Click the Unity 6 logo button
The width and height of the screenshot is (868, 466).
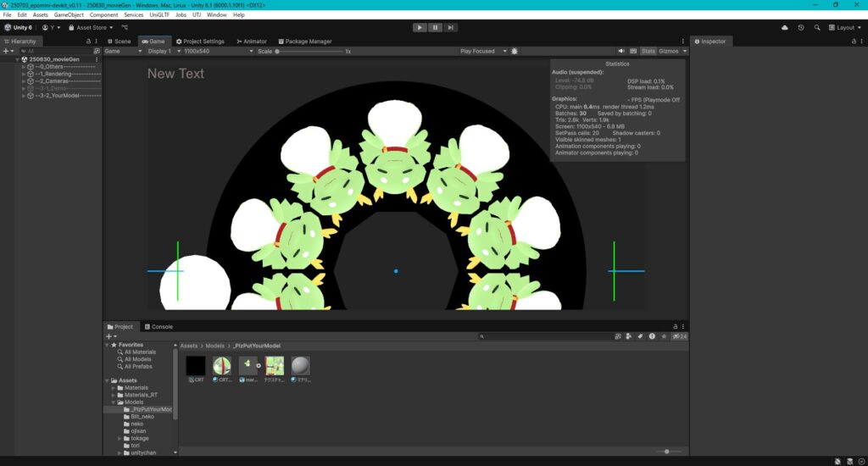19,28
